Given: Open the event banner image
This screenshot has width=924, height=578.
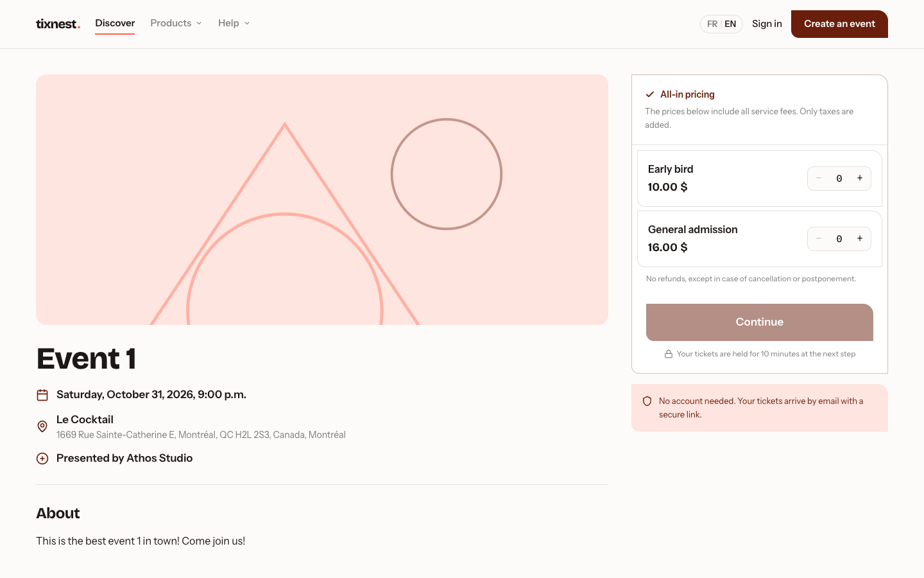Looking at the screenshot, I should pyautogui.click(x=322, y=200).
